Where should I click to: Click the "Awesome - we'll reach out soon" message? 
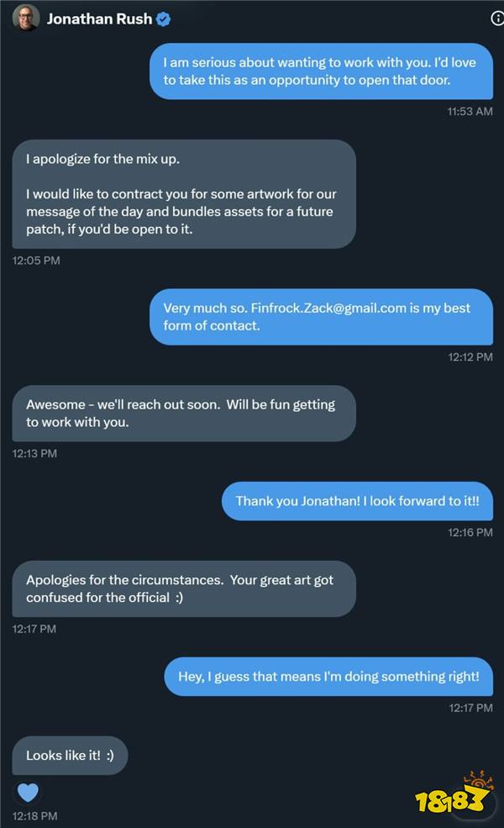pos(184,413)
